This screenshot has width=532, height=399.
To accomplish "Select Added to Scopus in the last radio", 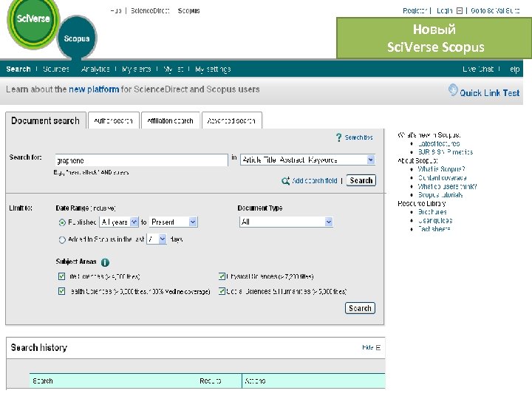I will tap(62, 240).
